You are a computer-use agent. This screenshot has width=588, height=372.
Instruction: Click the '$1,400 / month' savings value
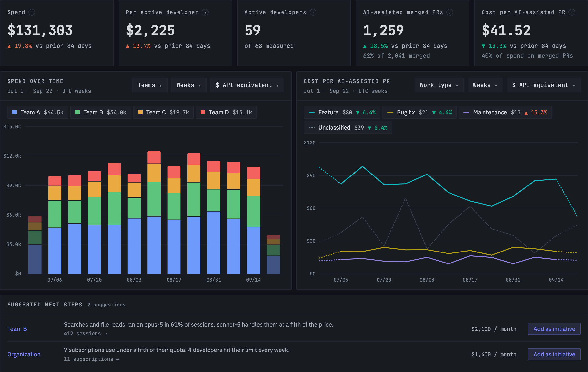pyautogui.click(x=494, y=354)
